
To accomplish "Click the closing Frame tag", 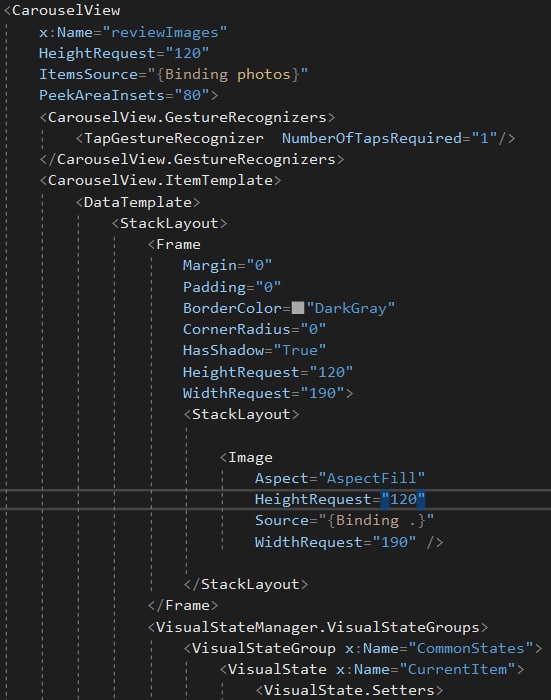I will 183,605.
